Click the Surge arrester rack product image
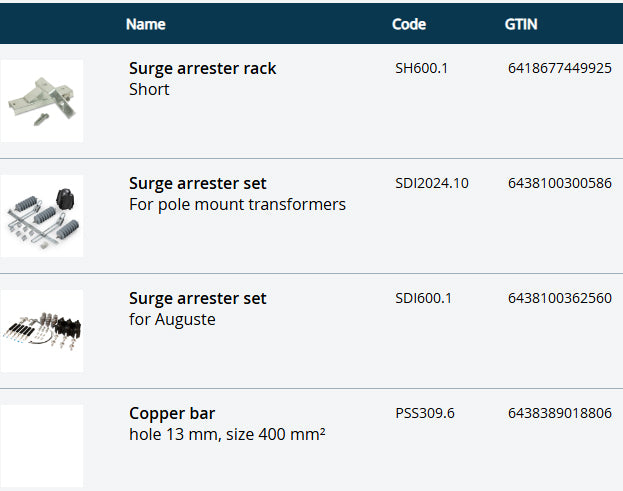This screenshot has width=623, height=491. pyautogui.click(x=42, y=101)
